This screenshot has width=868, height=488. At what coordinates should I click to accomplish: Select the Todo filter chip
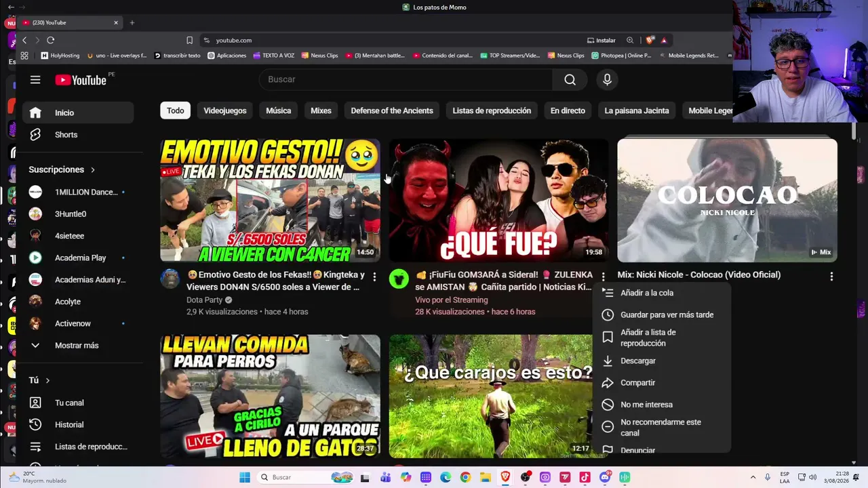[176, 110]
